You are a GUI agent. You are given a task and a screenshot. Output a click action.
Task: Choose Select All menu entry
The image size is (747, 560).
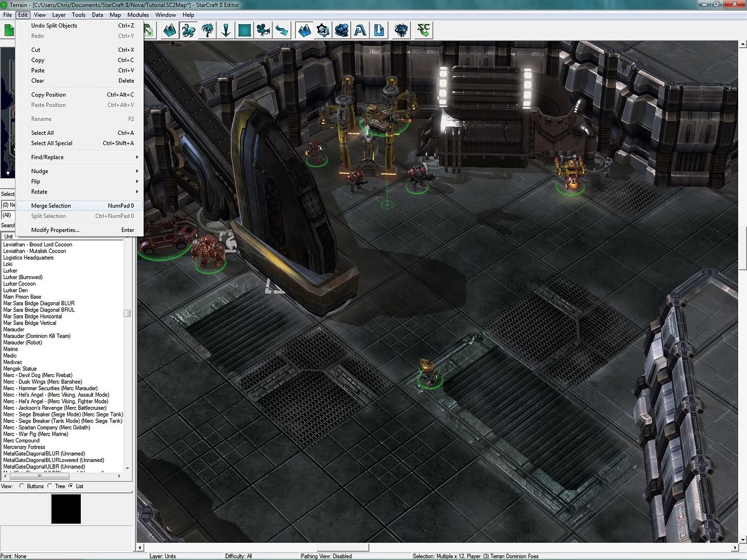[x=79, y=133]
